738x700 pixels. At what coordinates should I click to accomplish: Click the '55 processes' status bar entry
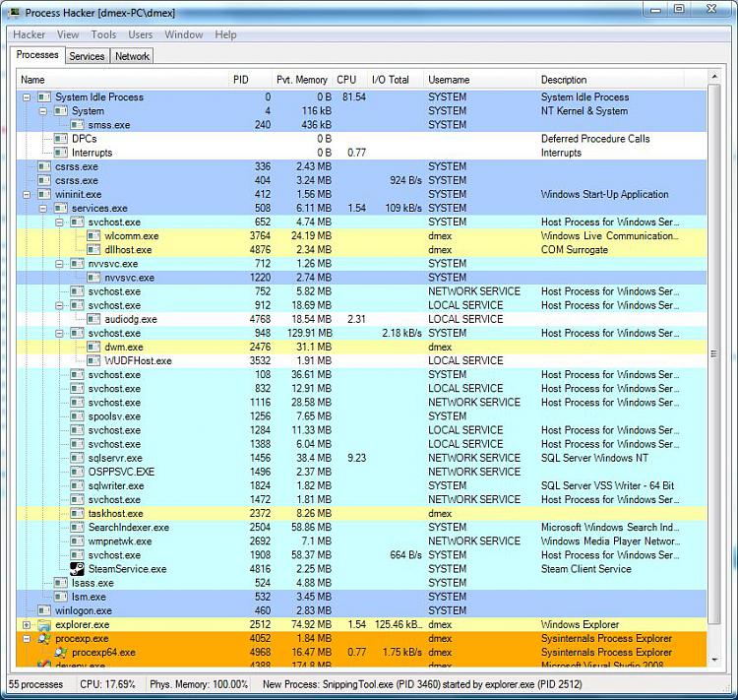pyautogui.click(x=35, y=684)
